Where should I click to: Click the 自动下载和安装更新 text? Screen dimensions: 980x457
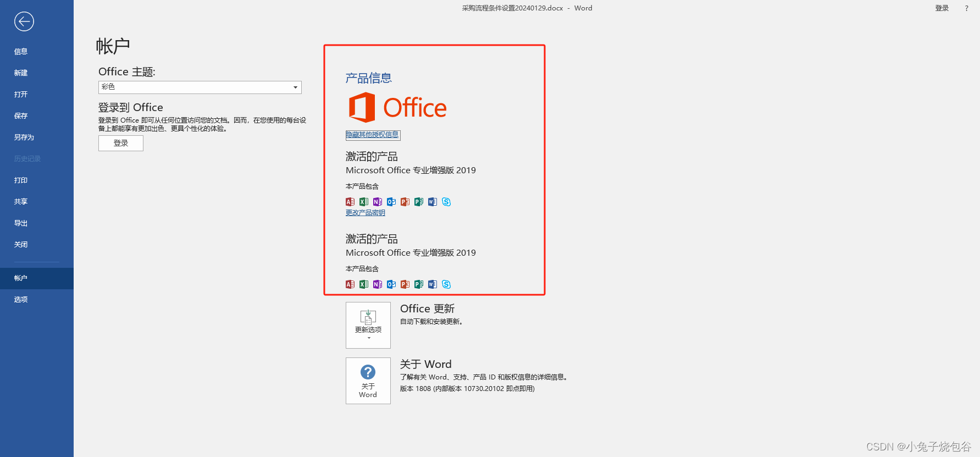click(x=431, y=322)
